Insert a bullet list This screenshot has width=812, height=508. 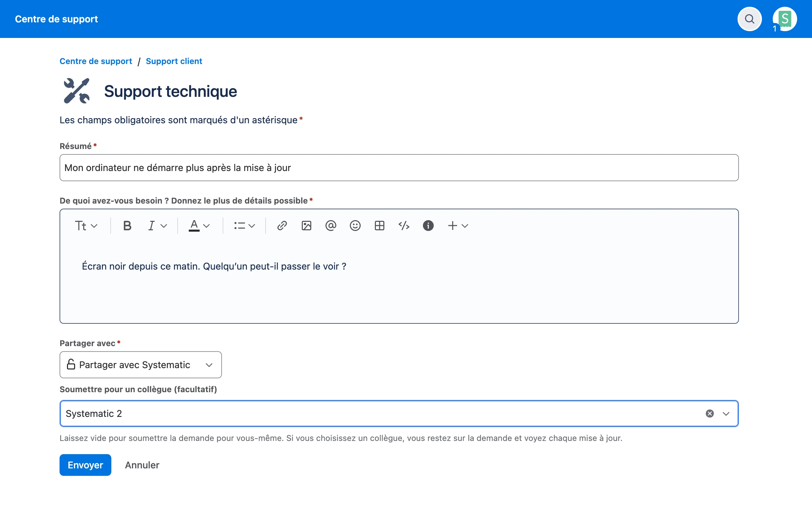tap(240, 226)
